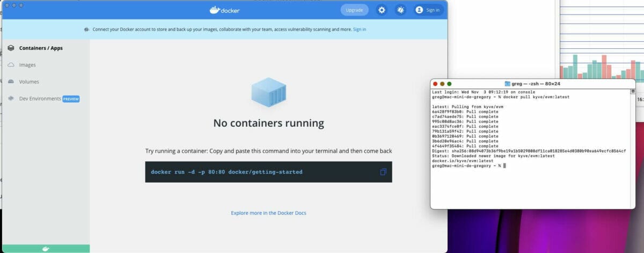Click the Dev Environments sidebar icon

pos(11,99)
